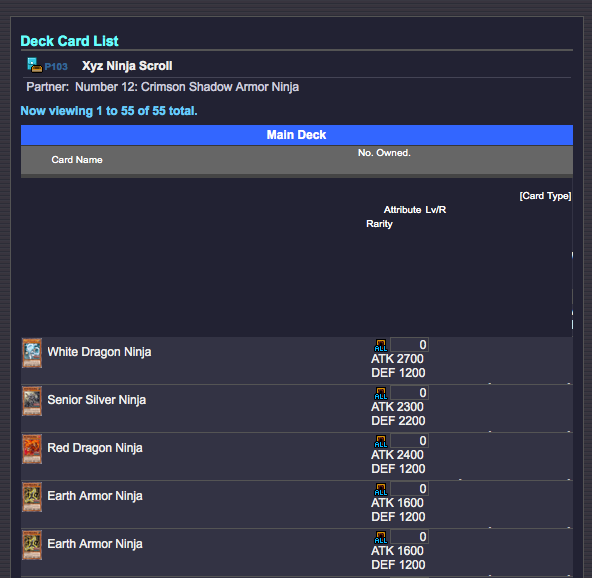Open Senior Silver Ninja card thumbnail
The image size is (592, 578).
tap(32, 401)
